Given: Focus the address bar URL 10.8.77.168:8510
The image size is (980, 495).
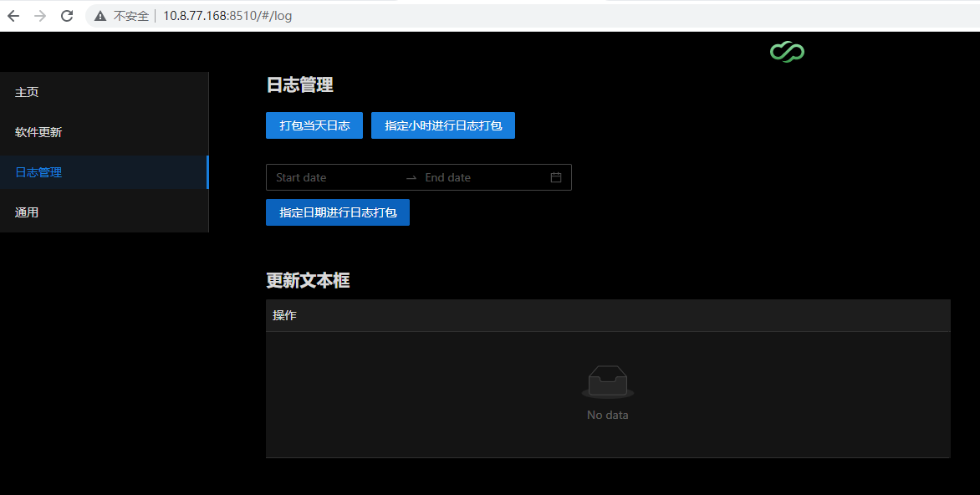Looking at the screenshot, I should point(227,16).
